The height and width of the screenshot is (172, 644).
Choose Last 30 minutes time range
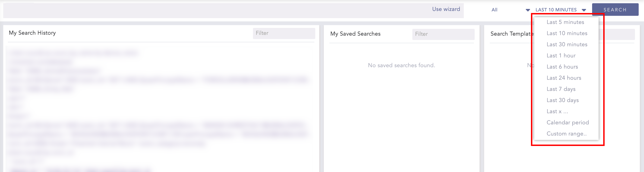567,44
